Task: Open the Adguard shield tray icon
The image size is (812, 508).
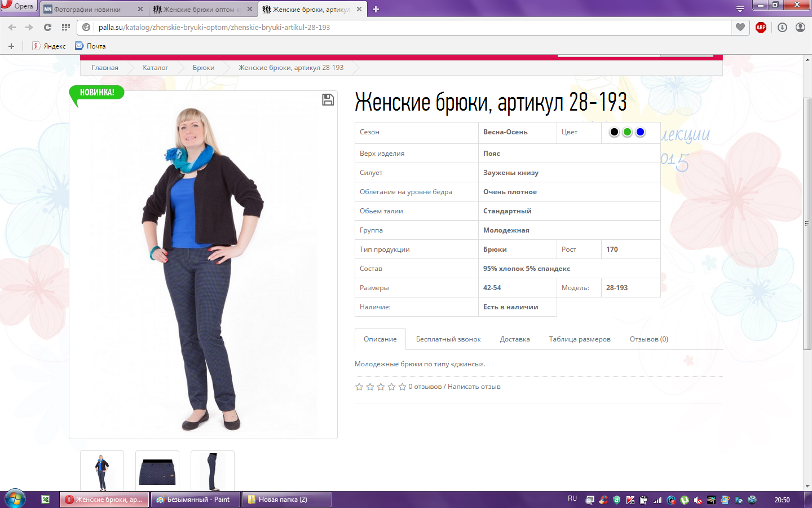Action: click(x=617, y=500)
